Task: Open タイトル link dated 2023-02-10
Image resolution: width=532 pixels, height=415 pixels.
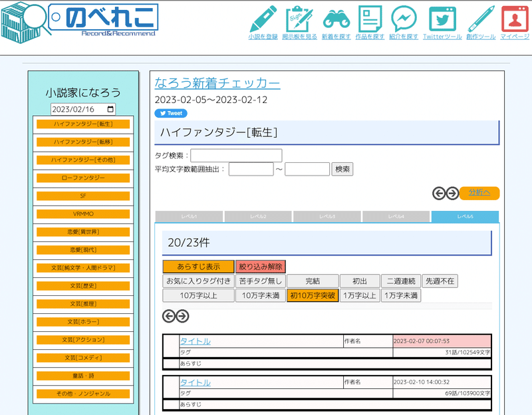Action: coord(195,382)
